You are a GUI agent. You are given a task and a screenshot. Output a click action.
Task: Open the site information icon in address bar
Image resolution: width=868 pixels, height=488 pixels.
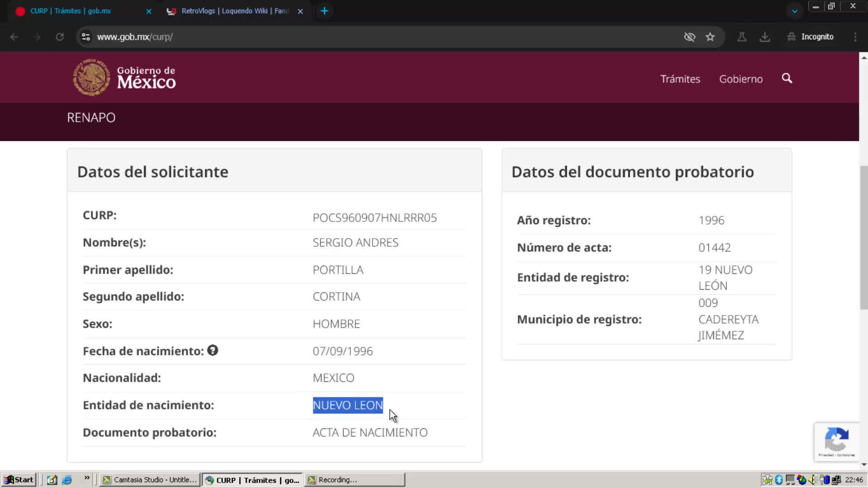point(86,37)
